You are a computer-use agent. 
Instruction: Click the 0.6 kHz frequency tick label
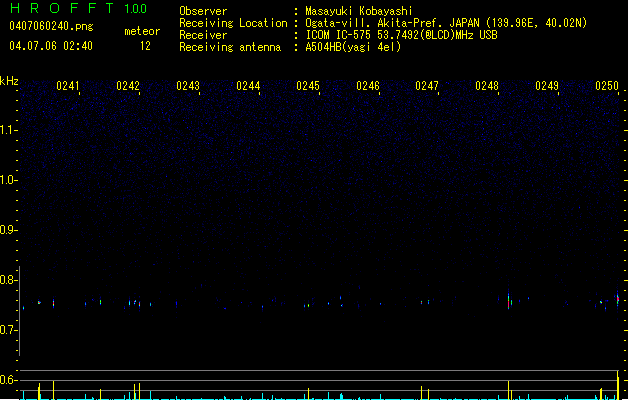point(8,380)
